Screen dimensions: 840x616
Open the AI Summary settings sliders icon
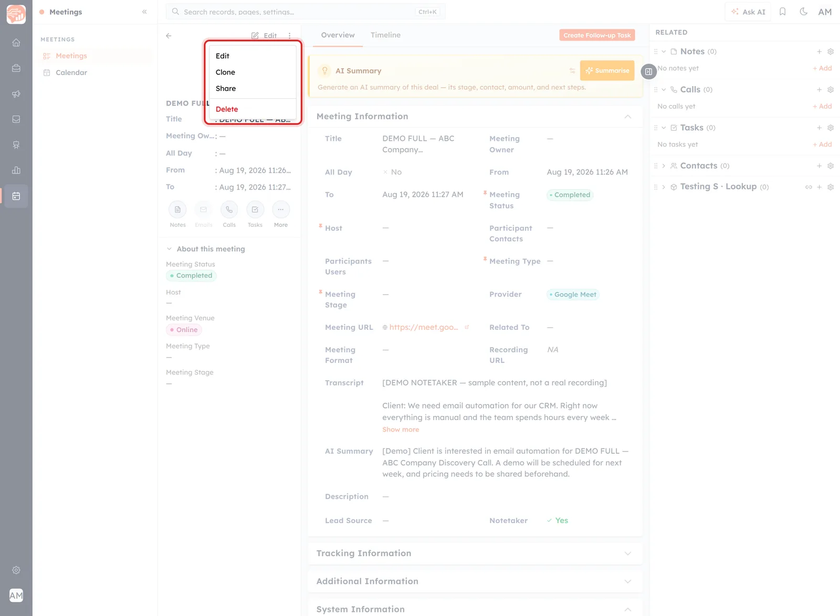[x=572, y=71]
